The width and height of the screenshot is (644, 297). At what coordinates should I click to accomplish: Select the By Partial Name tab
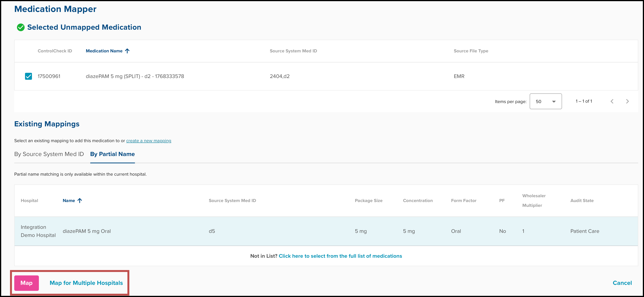[x=112, y=154]
